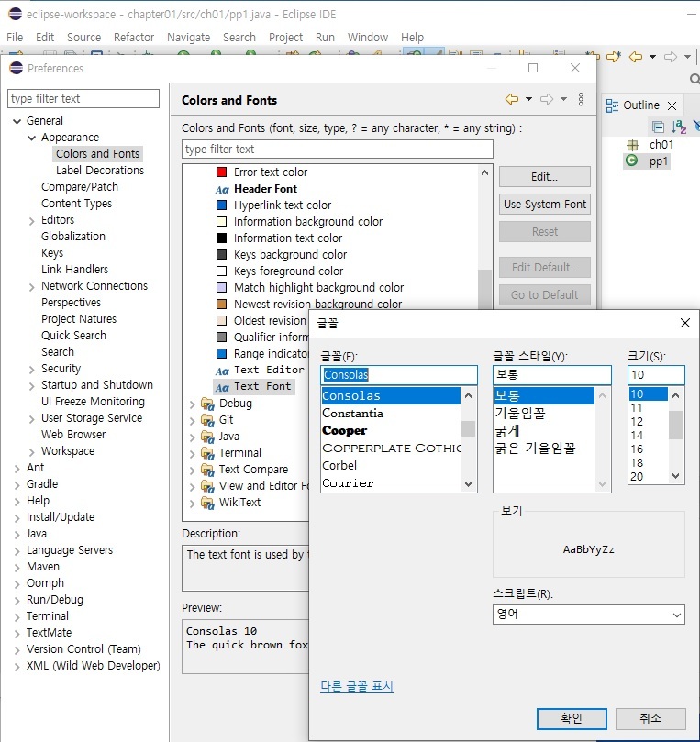The image size is (700, 742).
Task: Expand the Debug fonts category
Action: click(192, 404)
